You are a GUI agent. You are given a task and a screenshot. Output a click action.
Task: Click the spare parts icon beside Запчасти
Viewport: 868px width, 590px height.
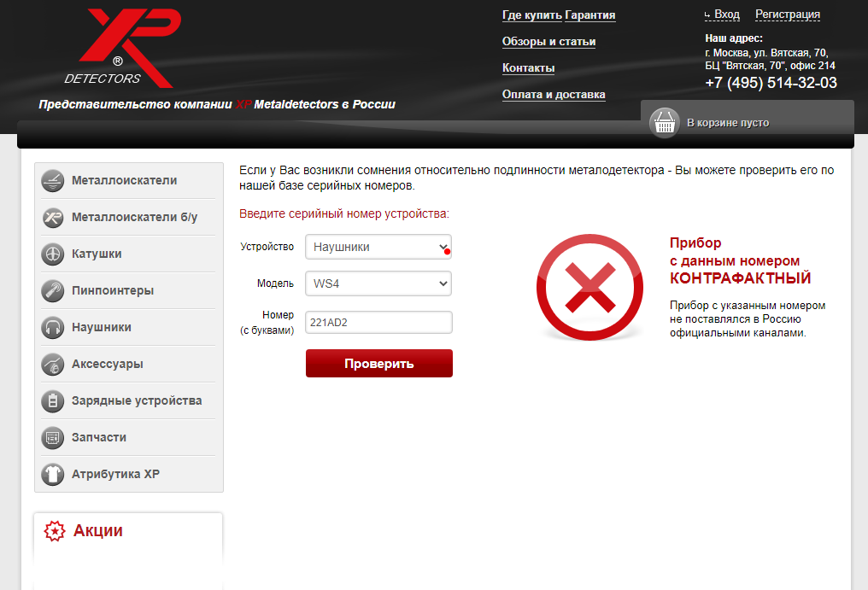tap(53, 437)
